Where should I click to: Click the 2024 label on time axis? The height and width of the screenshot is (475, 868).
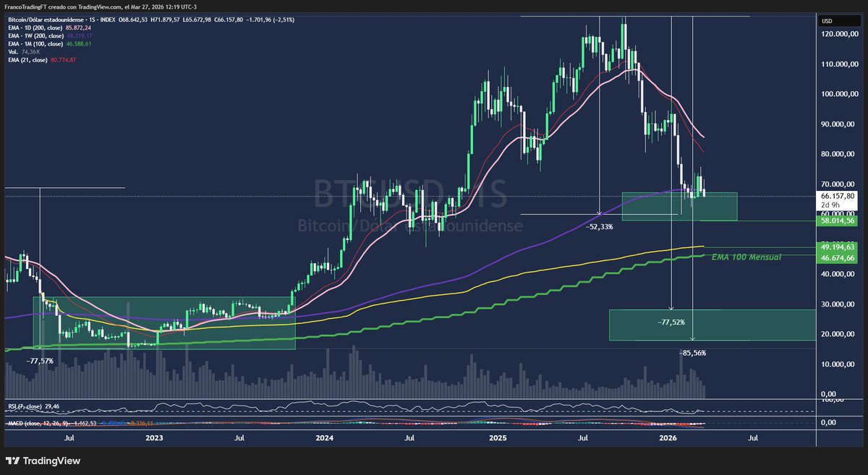click(325, 438)
